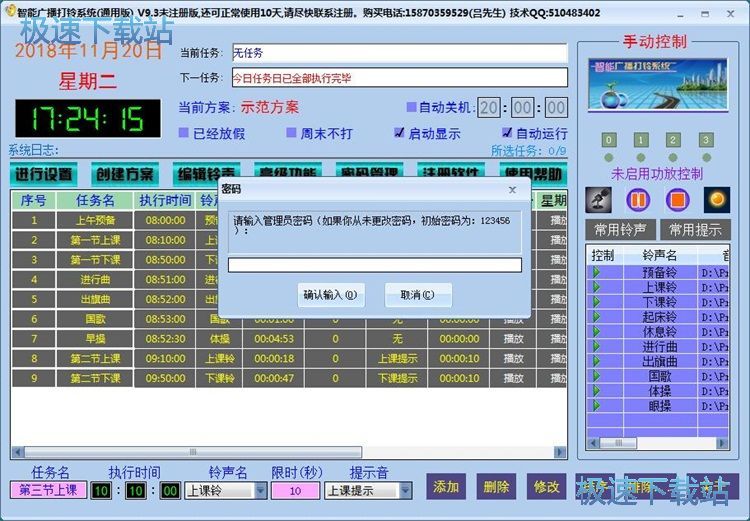750x521 pixels.
Task: Click the 智能广播打铃系统 banner image
Action: pos(658,85)
